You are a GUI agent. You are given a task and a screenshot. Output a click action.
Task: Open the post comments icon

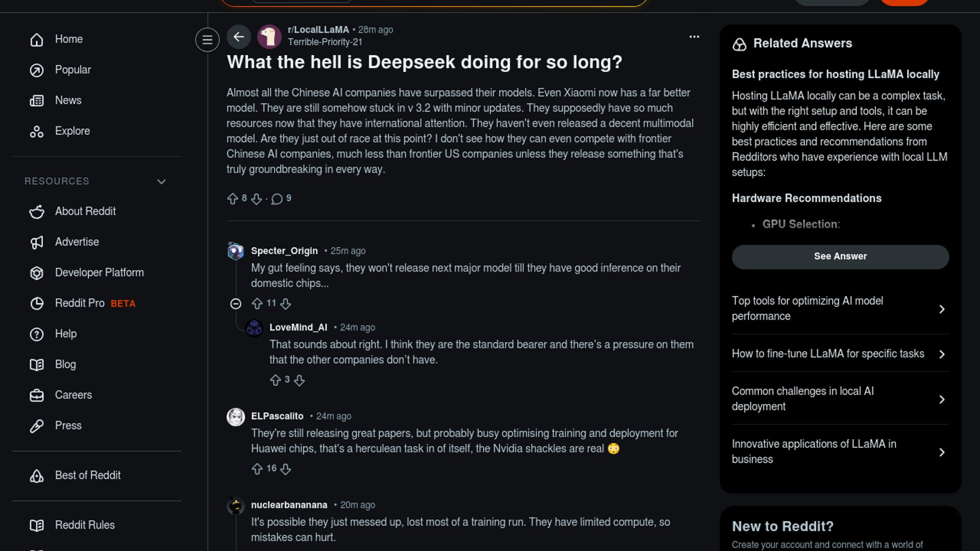coord(277,199)
